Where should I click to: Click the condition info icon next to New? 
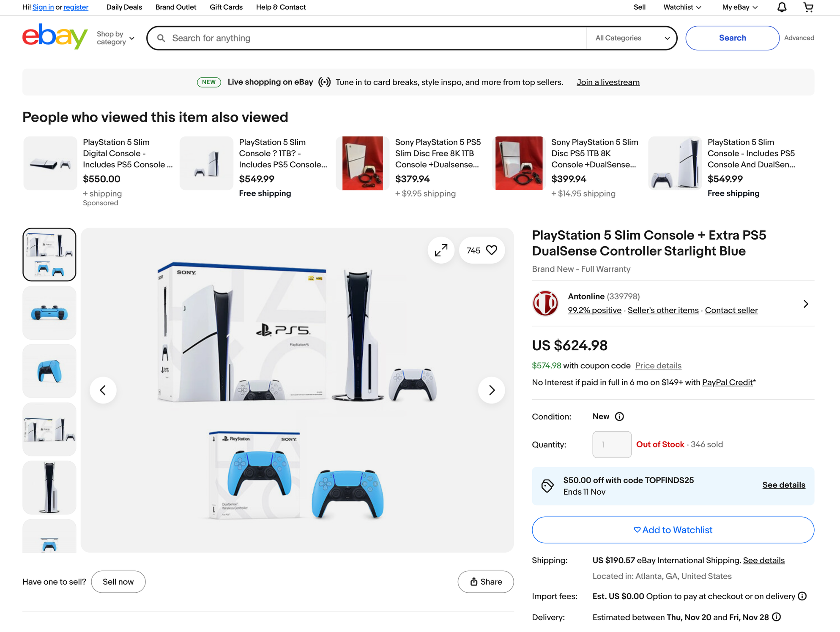(x=619, y=417)
